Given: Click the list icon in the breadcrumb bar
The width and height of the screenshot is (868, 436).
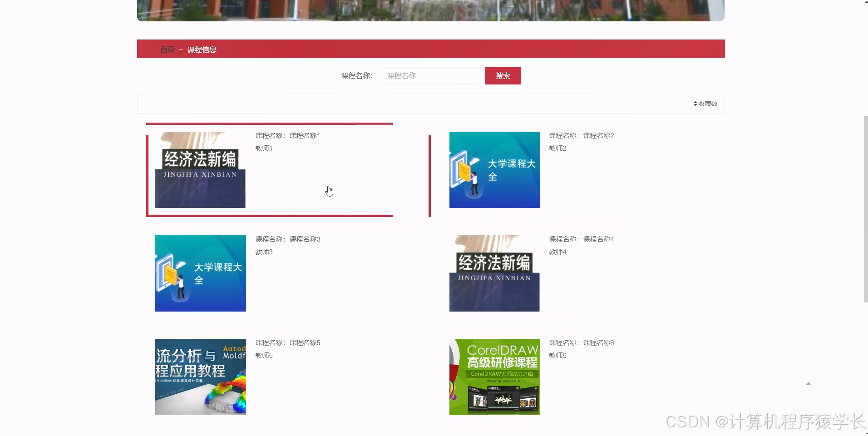Looking at the screenshot, I should 180,49.
